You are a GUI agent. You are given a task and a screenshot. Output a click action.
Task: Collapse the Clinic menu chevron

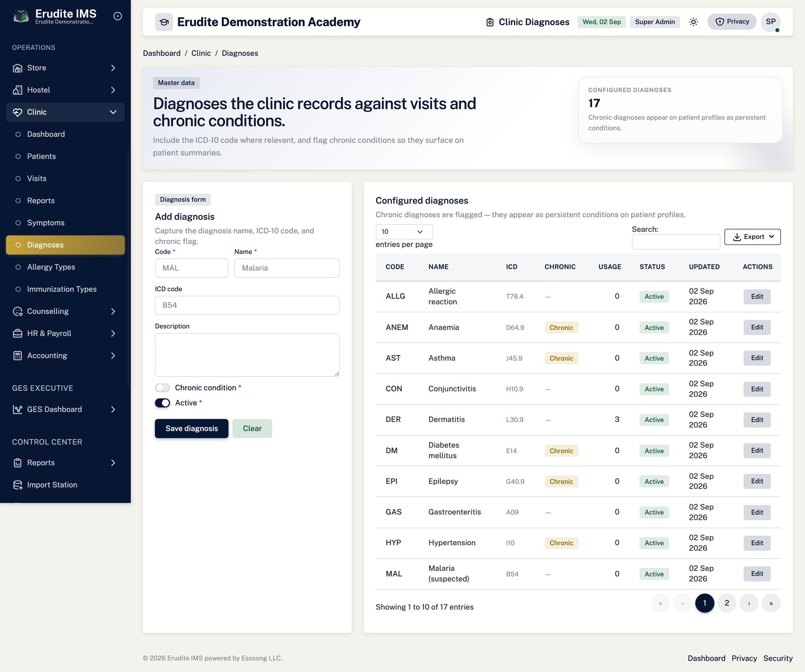(x=113, y=112)
